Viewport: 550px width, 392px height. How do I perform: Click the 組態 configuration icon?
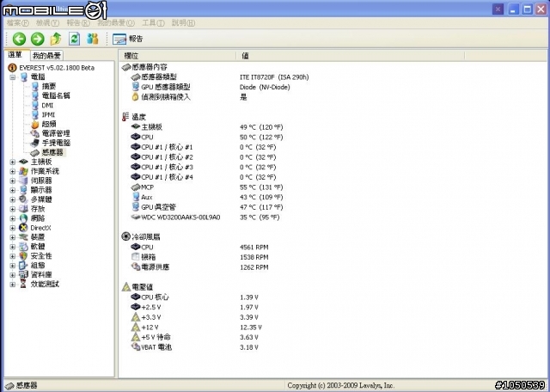(23, 266)
